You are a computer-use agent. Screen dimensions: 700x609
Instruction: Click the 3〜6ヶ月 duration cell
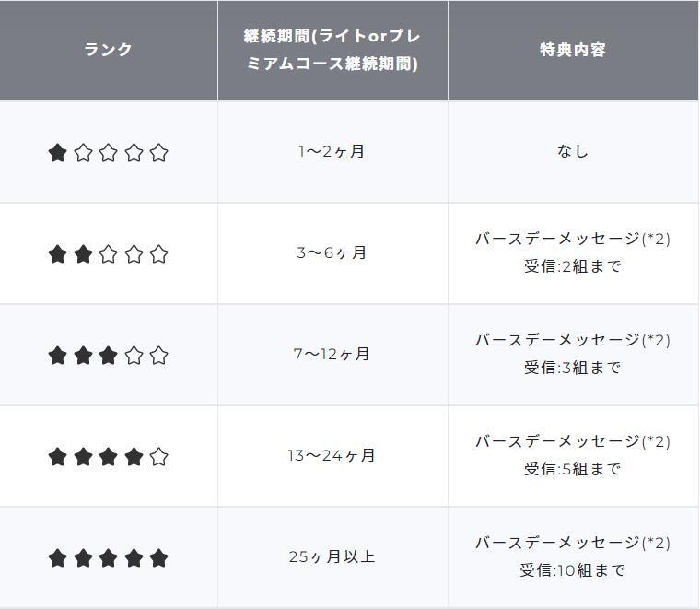click(332, 253)
